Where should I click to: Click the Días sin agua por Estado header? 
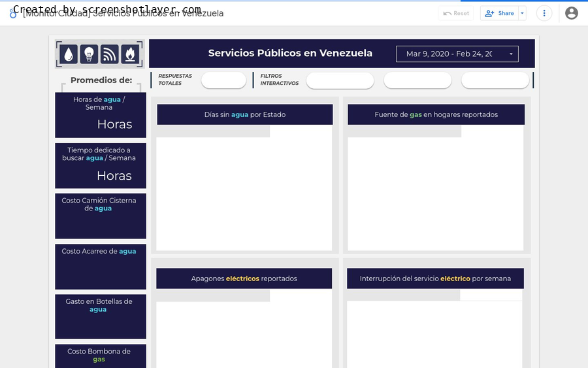[245, 114]
